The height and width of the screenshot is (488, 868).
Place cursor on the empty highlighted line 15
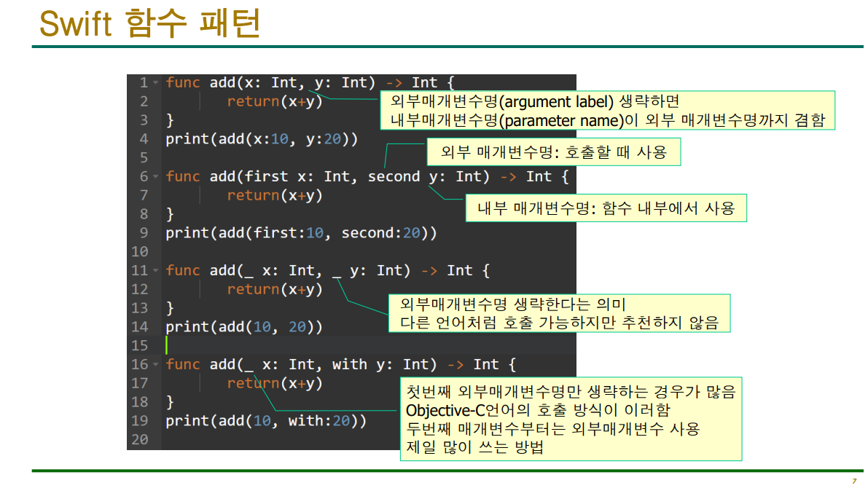368,346
